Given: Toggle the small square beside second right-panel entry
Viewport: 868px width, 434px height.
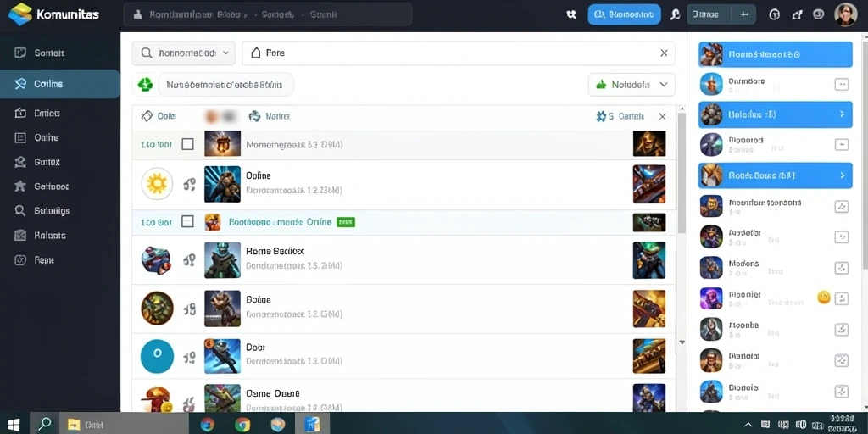Looking at the screenshot, I should point(841,84).
